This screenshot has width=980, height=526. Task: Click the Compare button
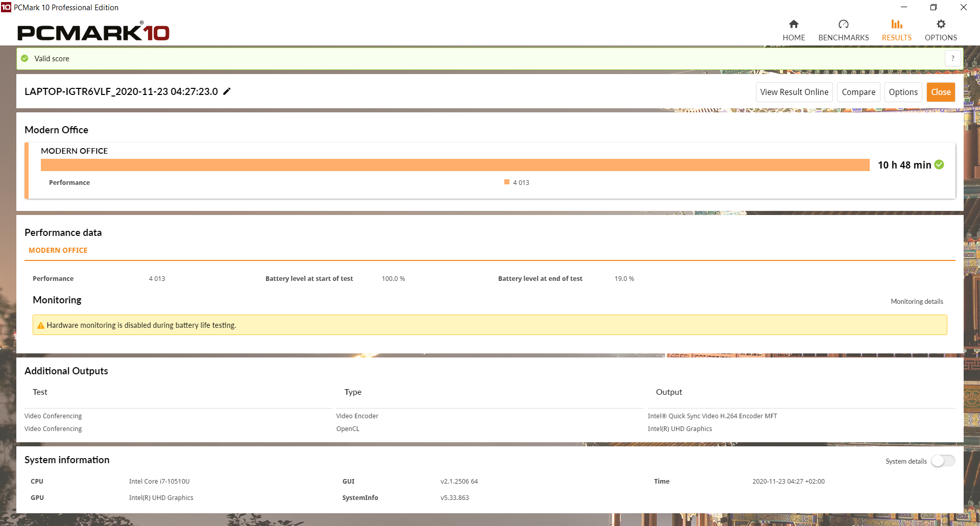pyautogui.click(x=858, y=92)
